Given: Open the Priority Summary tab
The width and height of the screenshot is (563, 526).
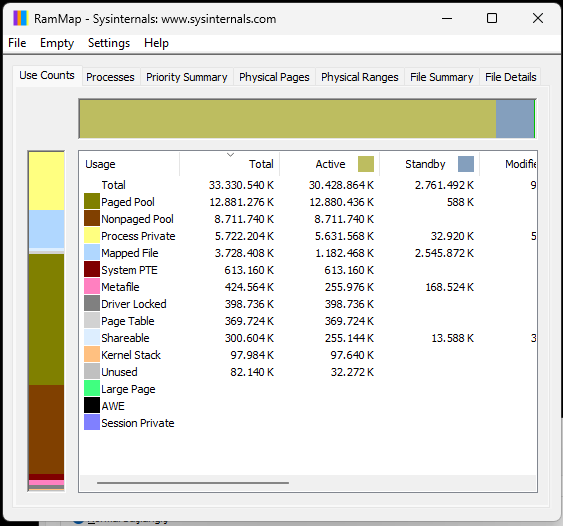Looking at the screenshot, I should 187,77.
